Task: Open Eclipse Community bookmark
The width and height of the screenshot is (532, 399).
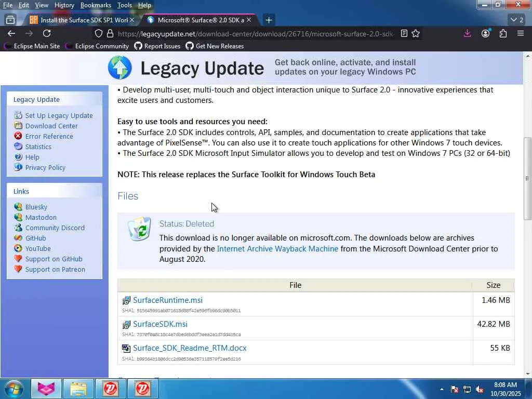Action: click(97, 46)
